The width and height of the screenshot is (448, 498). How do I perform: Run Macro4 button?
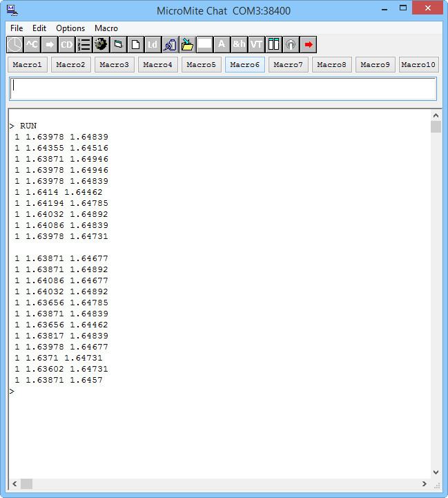click(158, 65)
